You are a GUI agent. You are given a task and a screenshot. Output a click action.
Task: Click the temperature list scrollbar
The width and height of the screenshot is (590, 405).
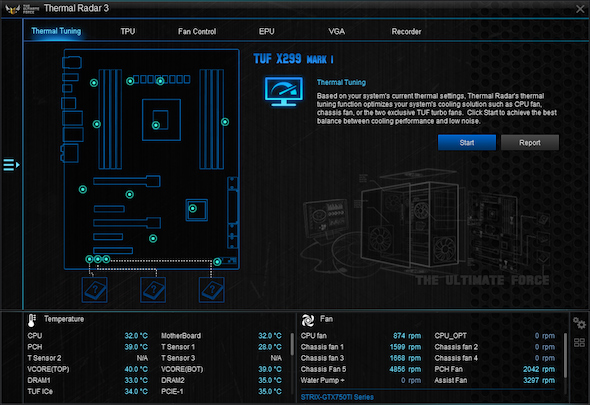point(292,344)
